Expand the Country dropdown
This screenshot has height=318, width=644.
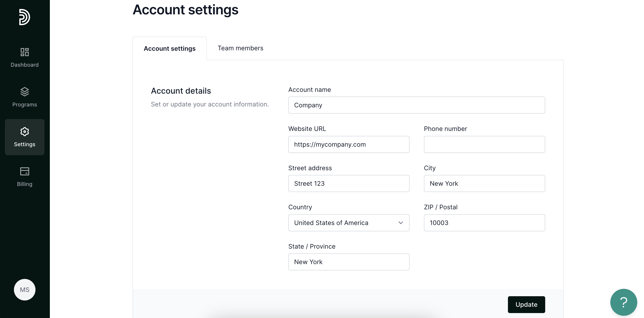[349, 223]
